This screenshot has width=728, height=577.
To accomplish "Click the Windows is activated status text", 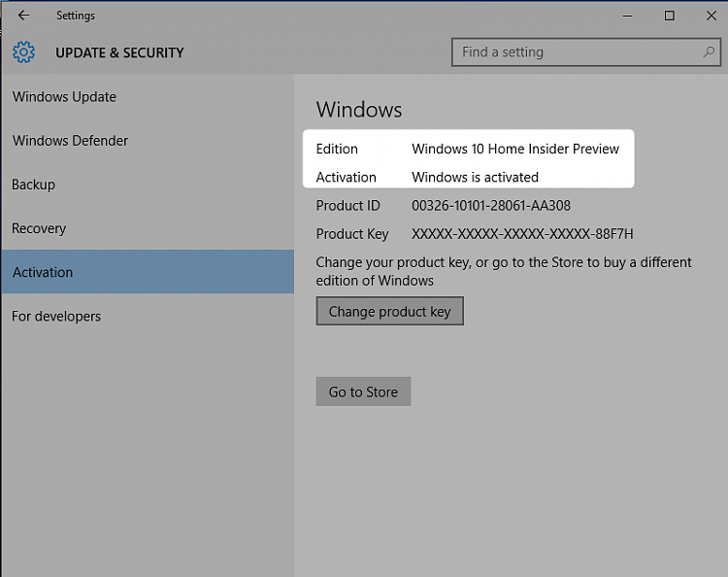I will 475,177.
